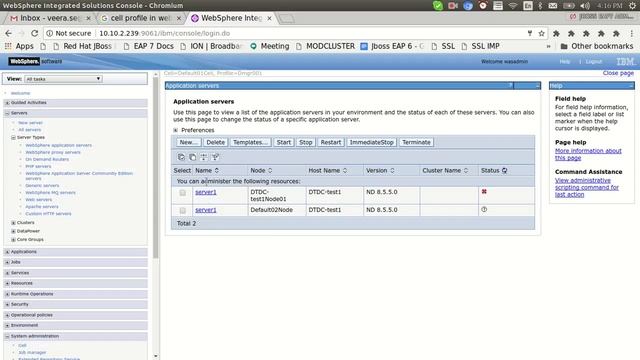This screenshot has height=360, width=640.
Task: Click the Show Filter icon in table toolbar
Action: pos(204,157)
